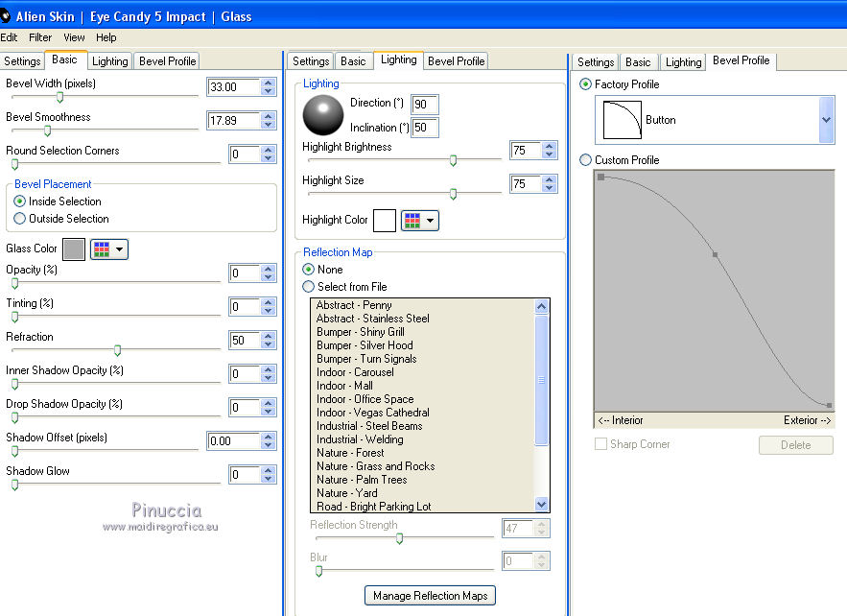847x616 pixels.
Task: Click the Refraction spinner arrows
Action: click(268, 340)
